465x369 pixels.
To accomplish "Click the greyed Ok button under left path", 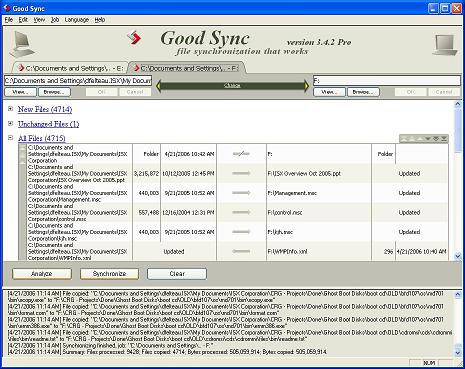I will click(x=102, y=92).
